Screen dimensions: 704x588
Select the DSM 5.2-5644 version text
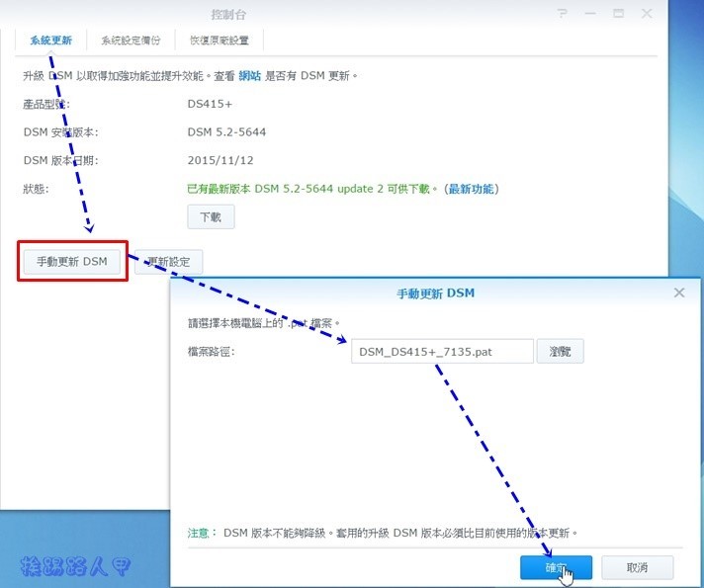pos(226,132)
